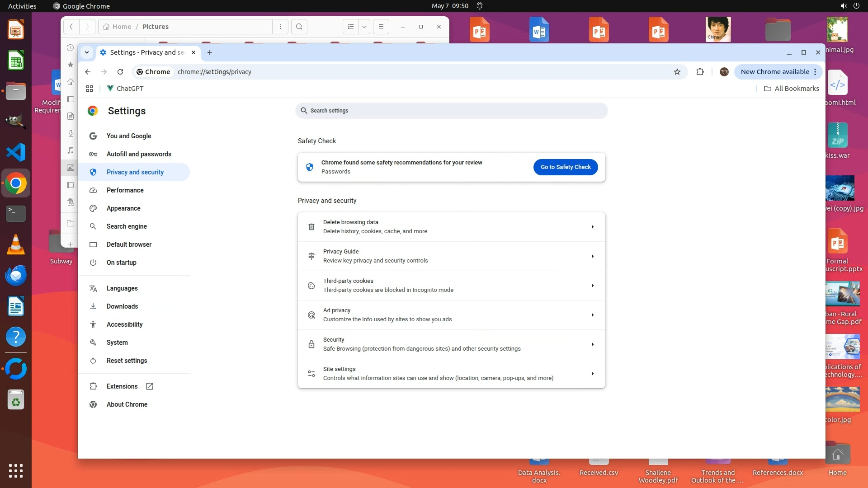Select Autofill and passwords in sidebar

[139, 154]
